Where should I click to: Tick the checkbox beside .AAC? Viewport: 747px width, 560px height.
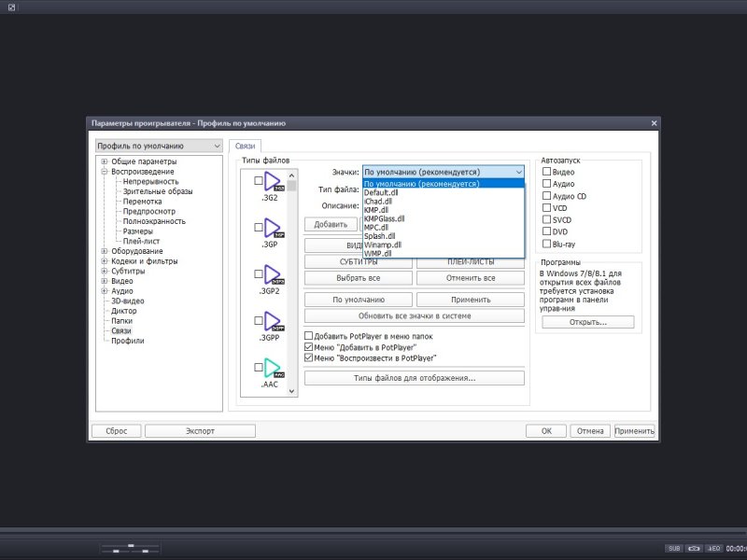pyautogui.click(x=259, y=367)
